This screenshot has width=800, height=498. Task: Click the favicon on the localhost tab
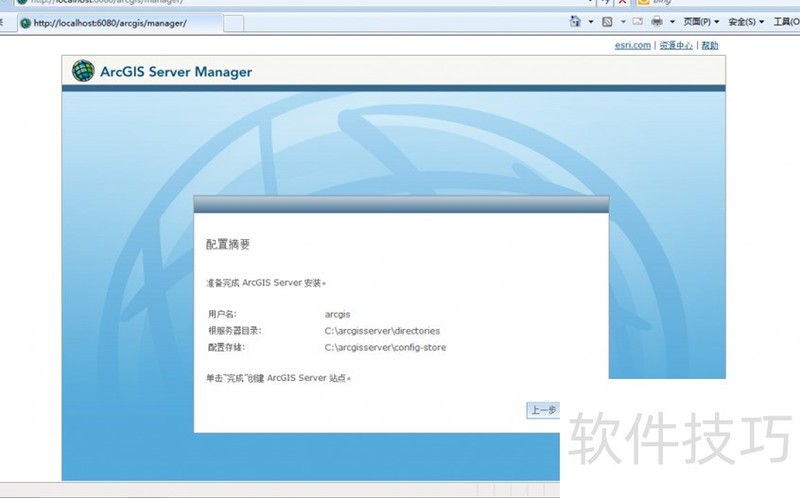25,23
